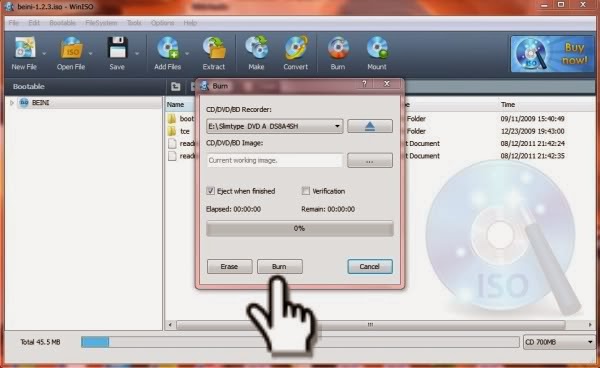Open the New File dropdown arrow
This screenshot has width=600, height=368.
tap(44, 54)
